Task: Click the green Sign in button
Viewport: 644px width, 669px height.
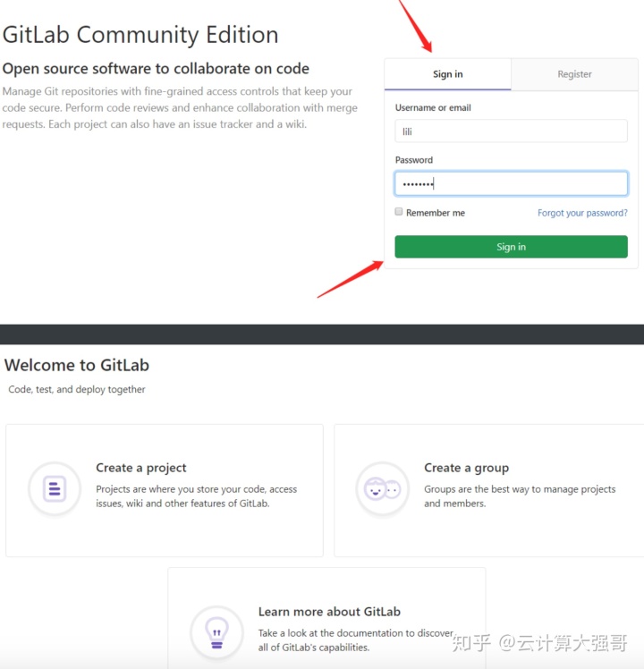Action: tap(511, 247)
